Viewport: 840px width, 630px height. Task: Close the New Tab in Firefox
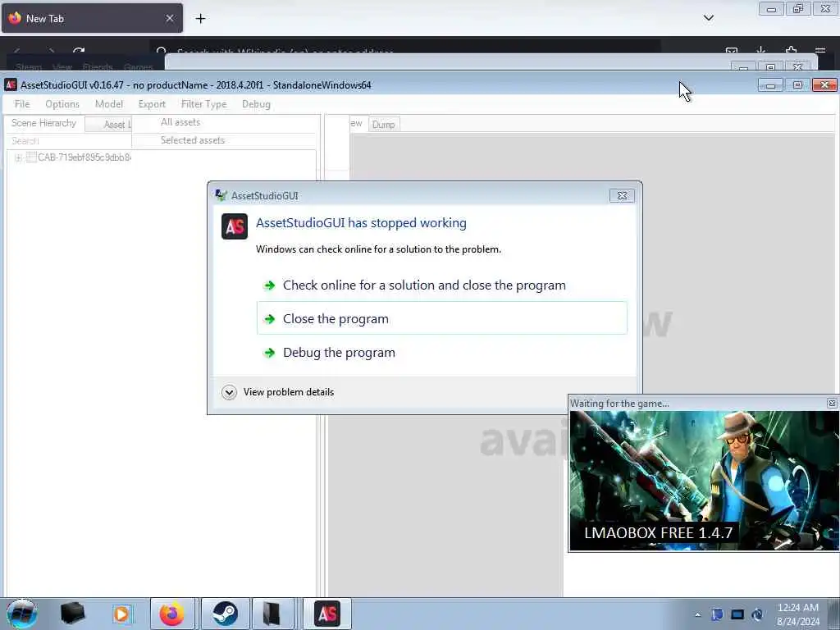[x=169, y=18]
